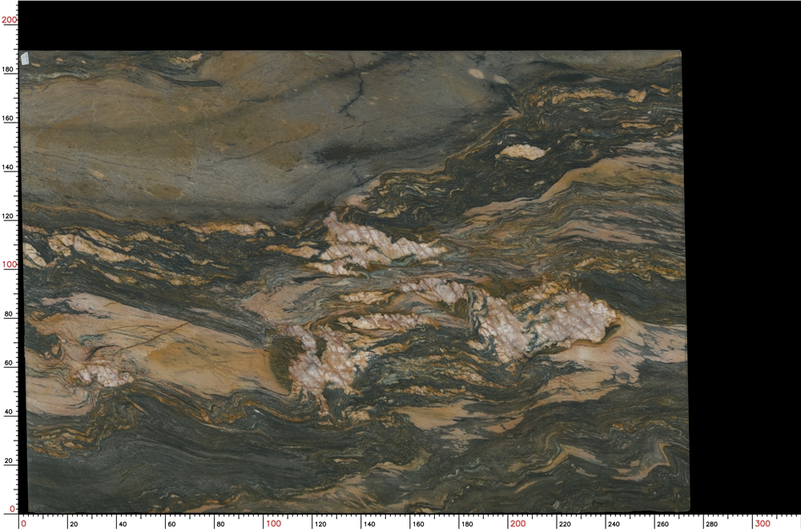Click the 280 mark on the horizontal ruler

click(x=710, y=525)
